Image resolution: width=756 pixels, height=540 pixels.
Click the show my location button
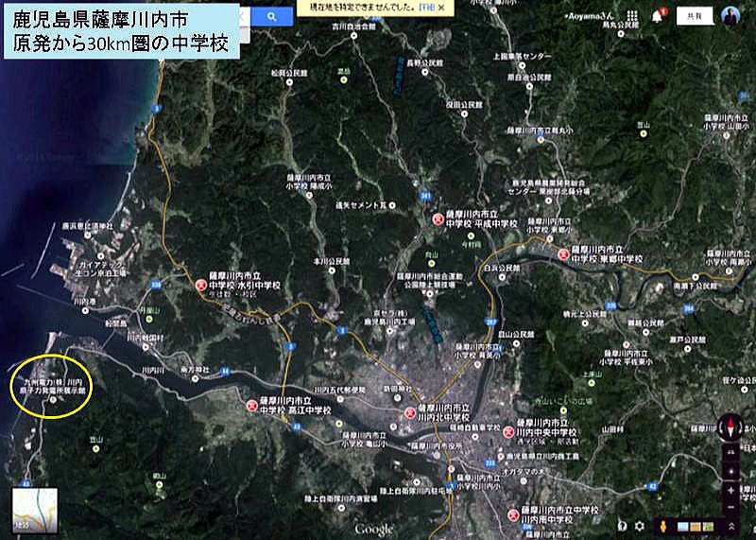[x=731, y=472]
